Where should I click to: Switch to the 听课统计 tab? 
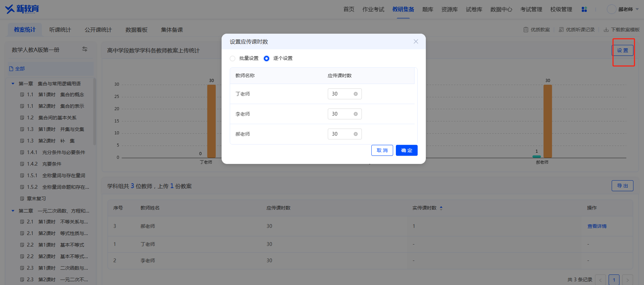click(60, 30)
